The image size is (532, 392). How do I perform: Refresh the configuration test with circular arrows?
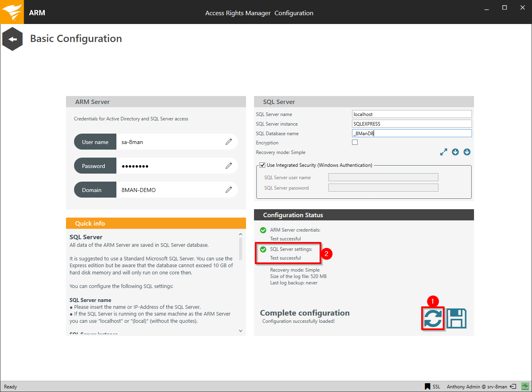[433, 318]
